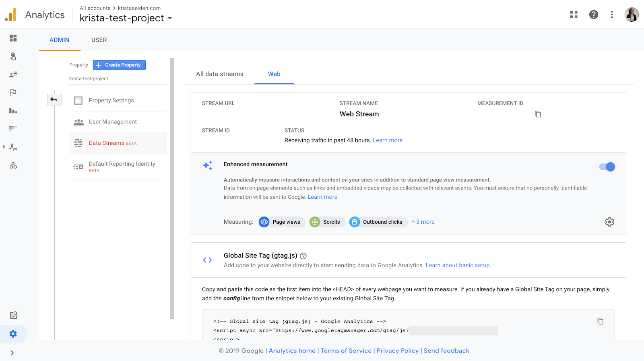Screen dimensions: 644x361
Task: Click the Page views chip label
Action: (287, 222)
